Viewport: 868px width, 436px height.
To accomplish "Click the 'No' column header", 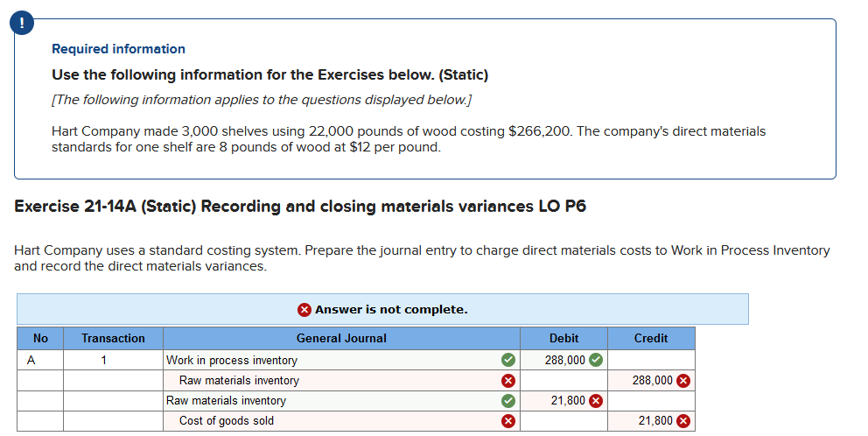I will tap(40, 339).
